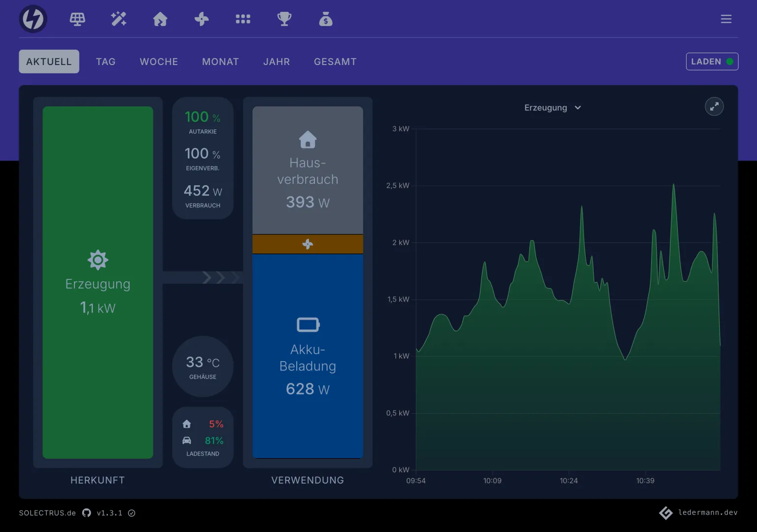Click the Solectrus lightning bolt logo
The image size is (757, 532).
click(x=33, y=19)
